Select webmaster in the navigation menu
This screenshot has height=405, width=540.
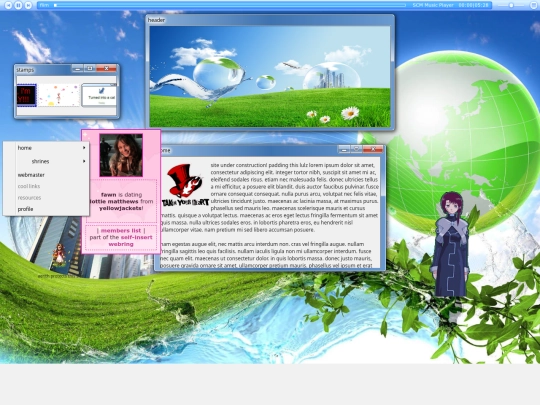(46, 175)
